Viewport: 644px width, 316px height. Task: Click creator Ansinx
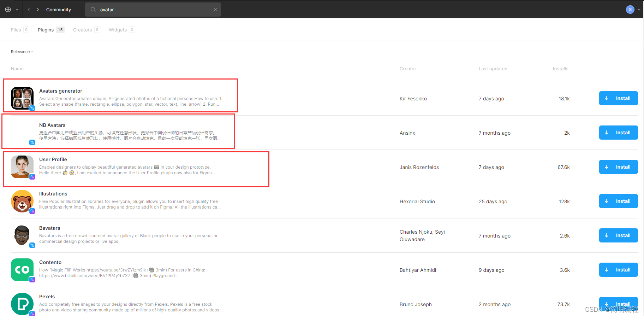pyautogui.click(x=407, y=133)
